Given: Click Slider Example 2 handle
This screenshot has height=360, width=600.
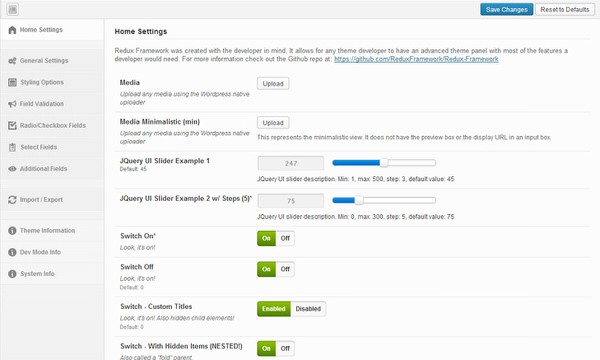Looking at the screenshot, I should [359, 200].
